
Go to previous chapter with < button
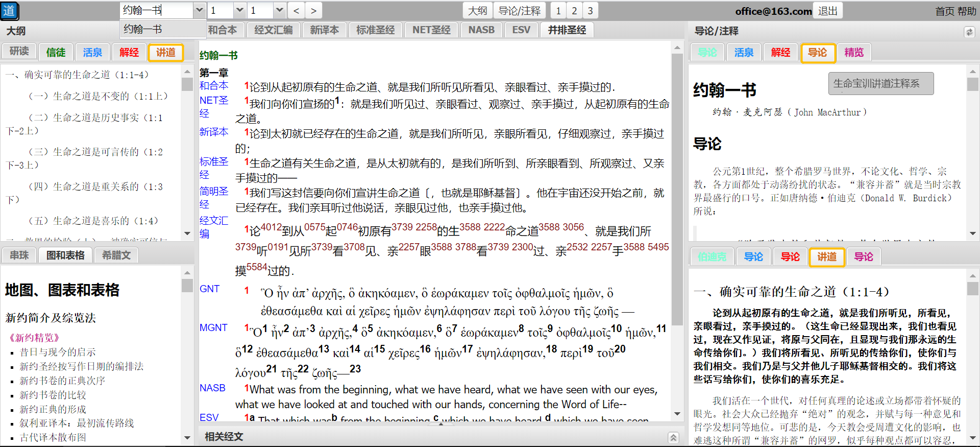[296, 11]
